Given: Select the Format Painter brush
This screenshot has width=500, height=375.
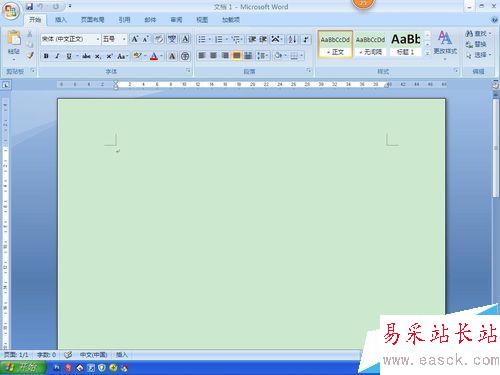Looking at the screenshot, I should 30,55.
